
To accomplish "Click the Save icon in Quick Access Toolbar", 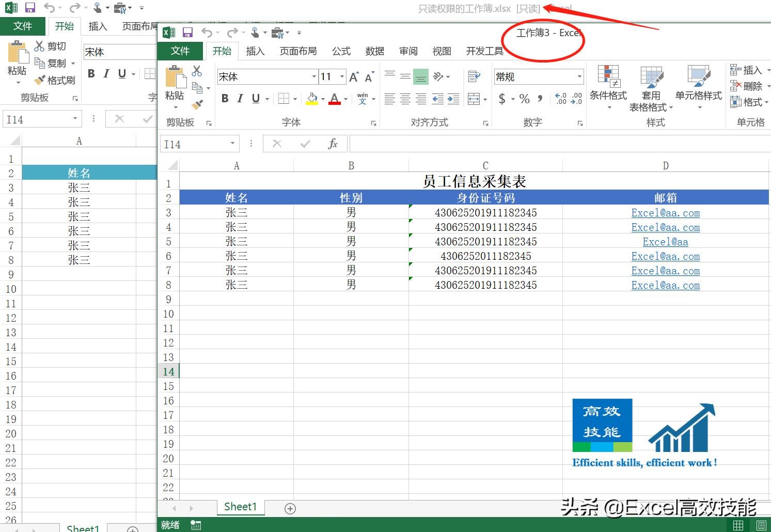I will coord(187,32).
